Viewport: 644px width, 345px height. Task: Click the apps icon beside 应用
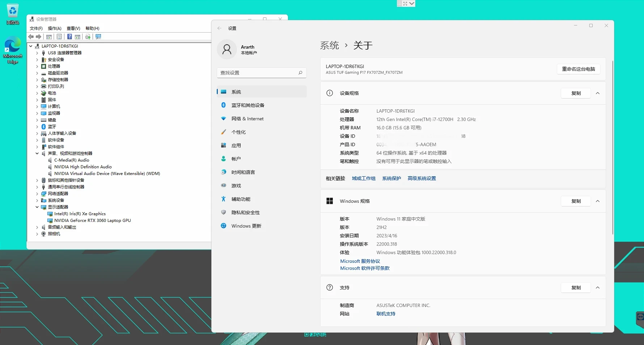click(224, 145)
